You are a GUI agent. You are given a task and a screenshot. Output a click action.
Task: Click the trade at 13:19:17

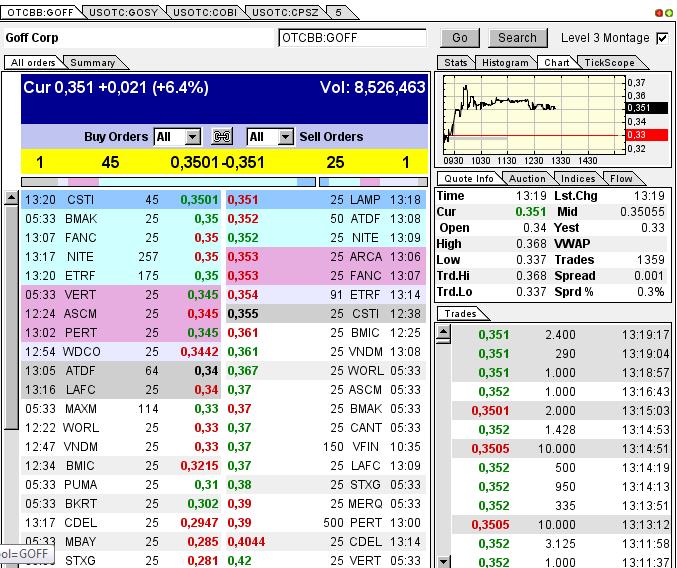coord(561,334)
